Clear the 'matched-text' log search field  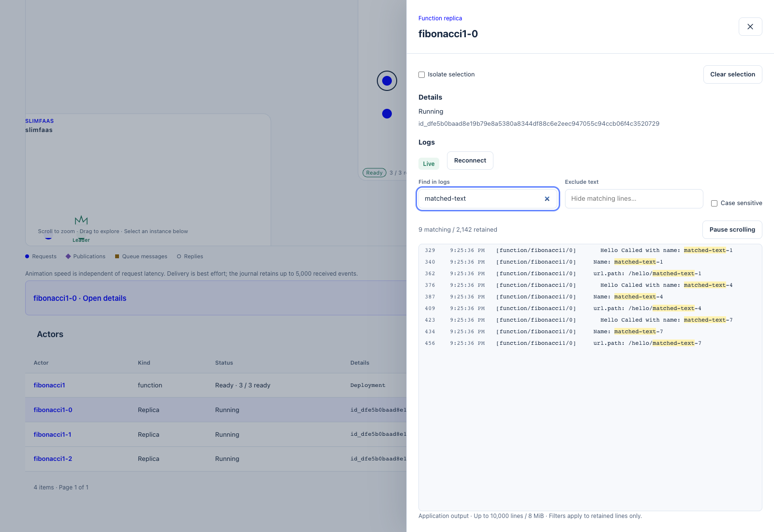click(547, 199)
